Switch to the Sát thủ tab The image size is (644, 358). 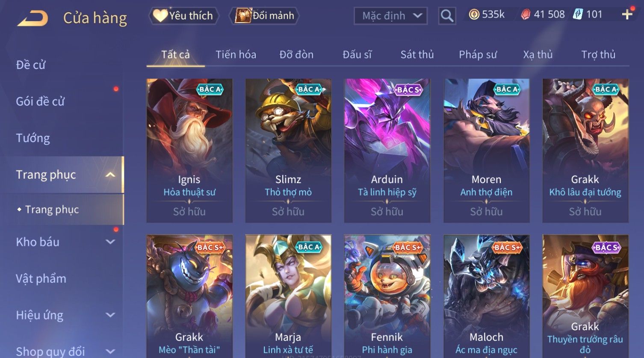[x=417, y=54]
